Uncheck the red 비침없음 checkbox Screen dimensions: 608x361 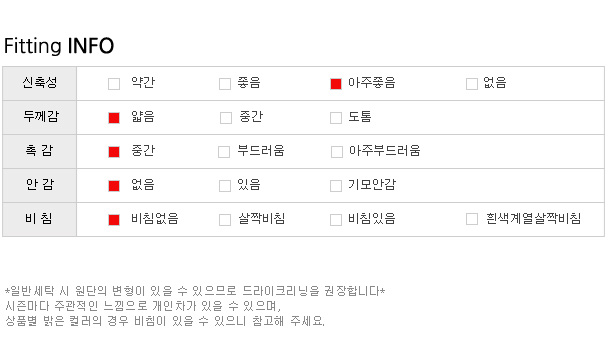[114, 220]
